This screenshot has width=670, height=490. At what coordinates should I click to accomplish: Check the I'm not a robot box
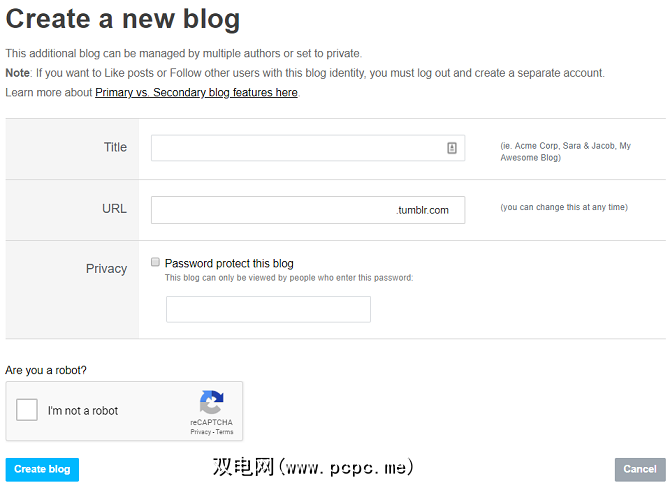[28, 410]
